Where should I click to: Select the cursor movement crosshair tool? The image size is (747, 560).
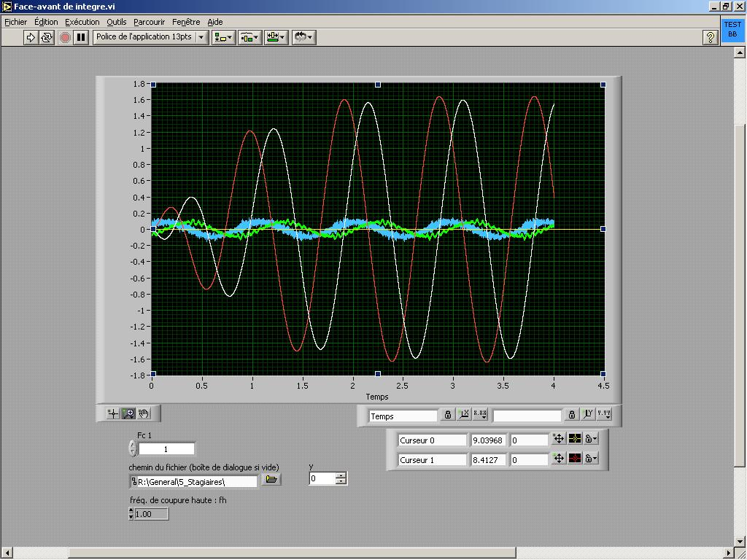coord(112,413)
